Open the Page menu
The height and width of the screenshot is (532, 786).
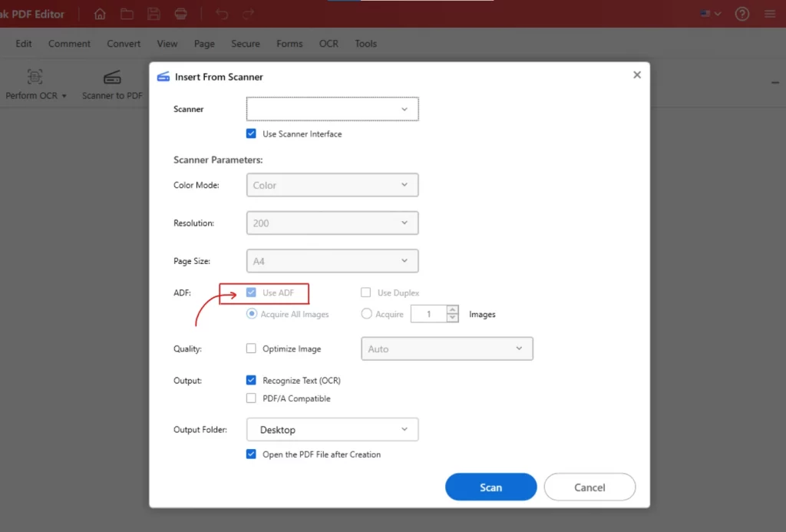tap(204, 44)
